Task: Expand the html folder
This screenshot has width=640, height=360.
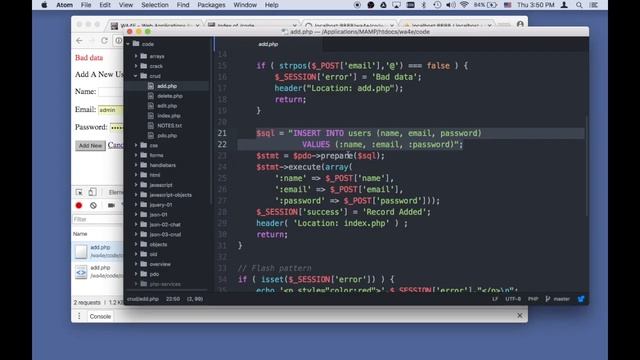Action: point(136,175)
